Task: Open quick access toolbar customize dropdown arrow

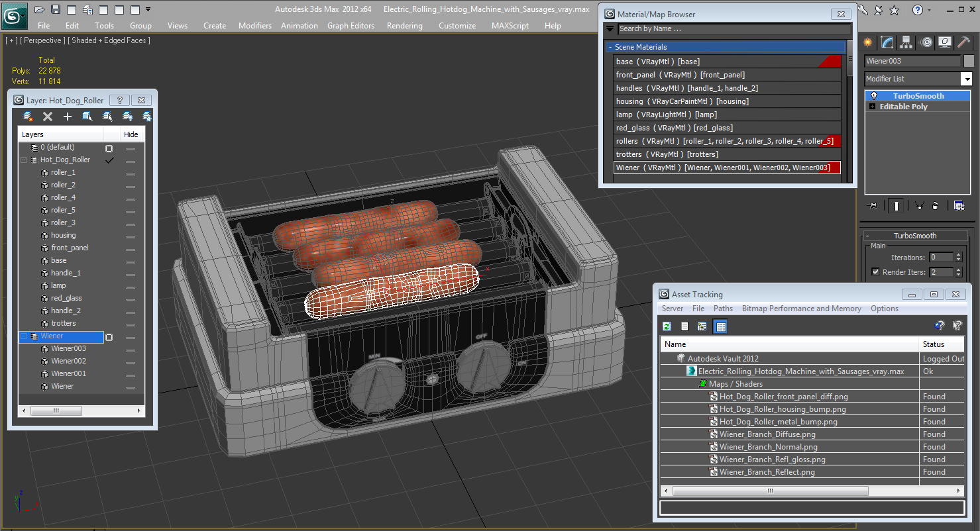Action: (148, 9)
